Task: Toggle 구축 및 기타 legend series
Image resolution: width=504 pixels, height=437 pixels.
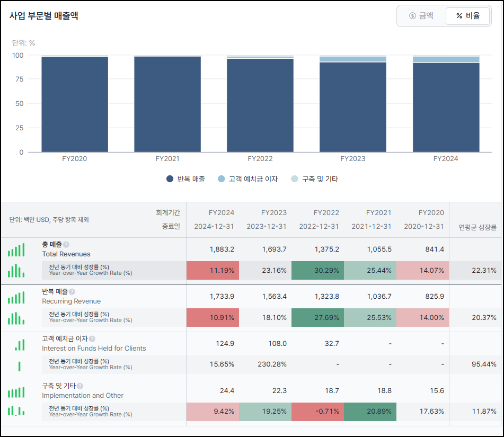Action: coord(315,179)
